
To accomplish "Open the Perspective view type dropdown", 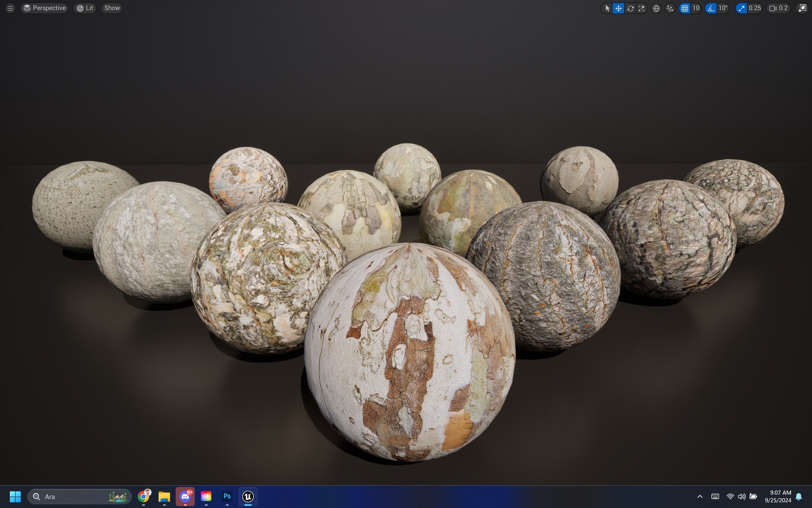I will [44, 8].
